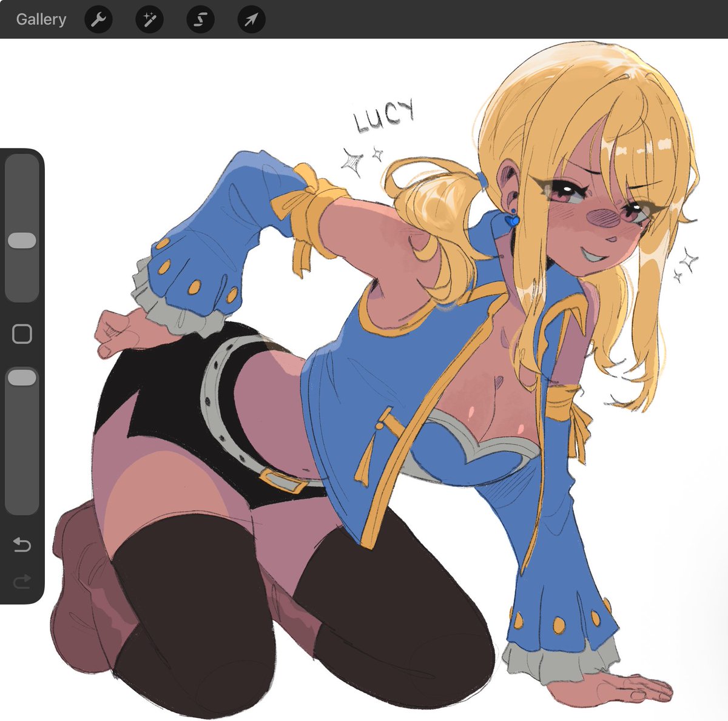Open the Actions wrench menu
This screenshot has width=728, height=721.
point(98,19)
